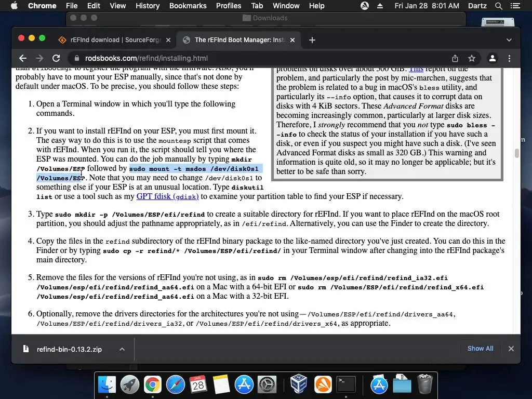Open the Profiles menu
The width and height of the screenshot is (532, 399).
click(229, 6)
